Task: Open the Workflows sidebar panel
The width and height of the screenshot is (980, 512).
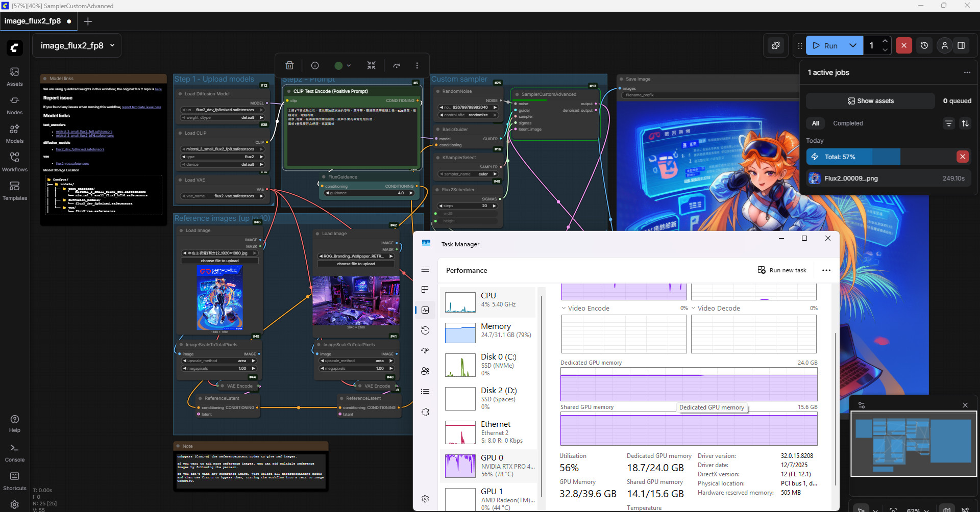Action: 14,162
